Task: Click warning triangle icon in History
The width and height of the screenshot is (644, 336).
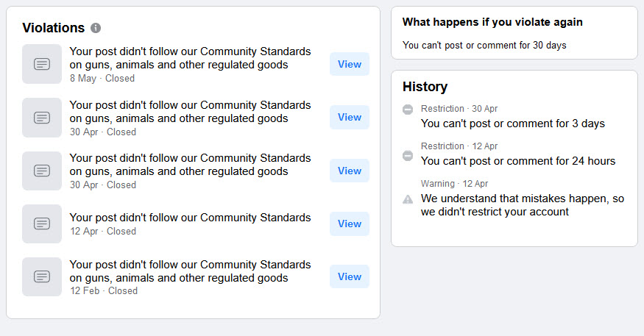Action: (x=408, y=199)
